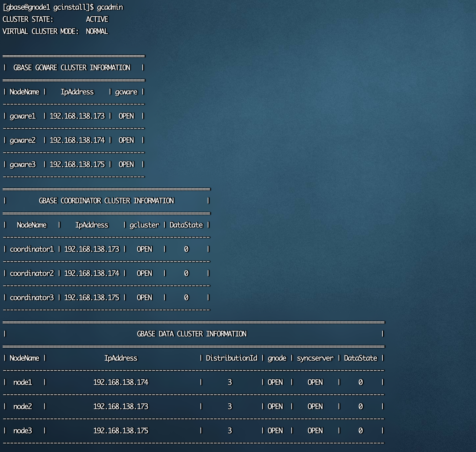The image size is (476, 452).
Task: Click the "GBASE COORDINATOR CLUSTER INFORMATION" heading
Action: (106, 201)
